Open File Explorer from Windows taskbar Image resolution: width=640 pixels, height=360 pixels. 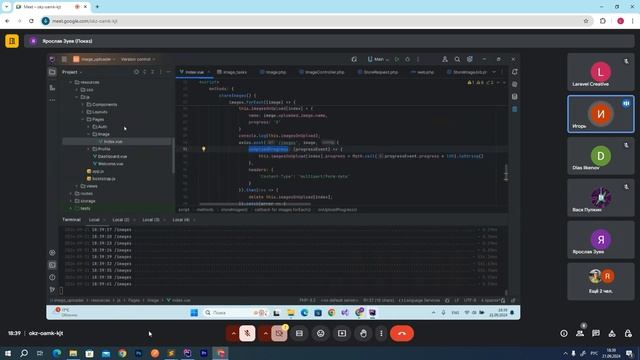click(x=73, y=353)
